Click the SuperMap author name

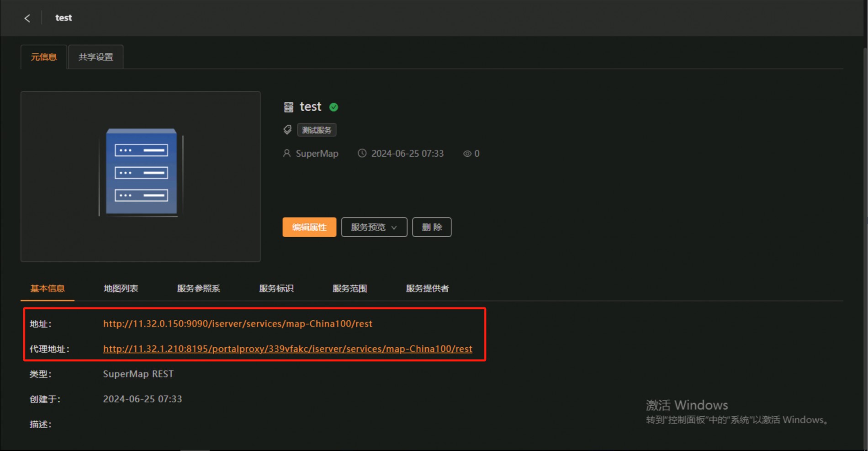[x=317, y=154]
